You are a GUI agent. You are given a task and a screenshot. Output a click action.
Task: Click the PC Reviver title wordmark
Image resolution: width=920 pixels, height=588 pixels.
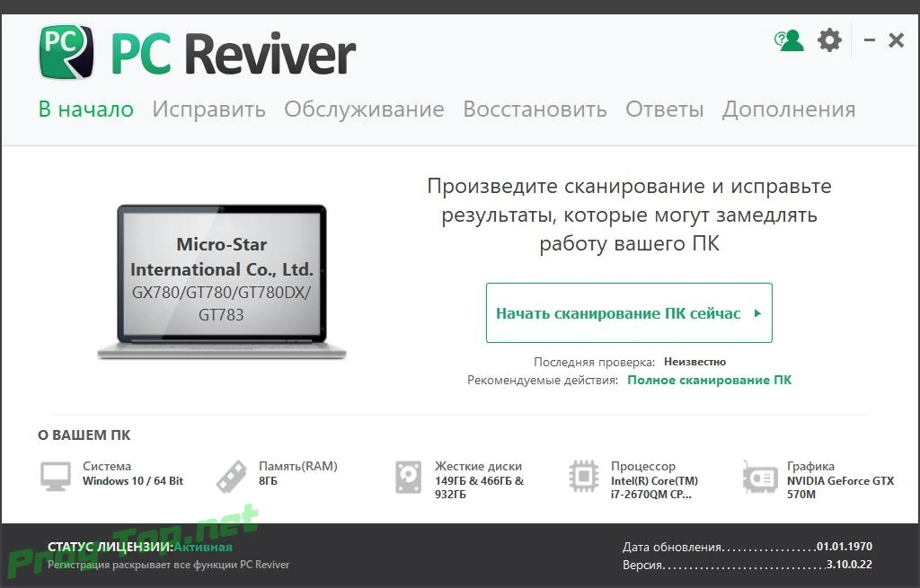(x=233, y=53)
